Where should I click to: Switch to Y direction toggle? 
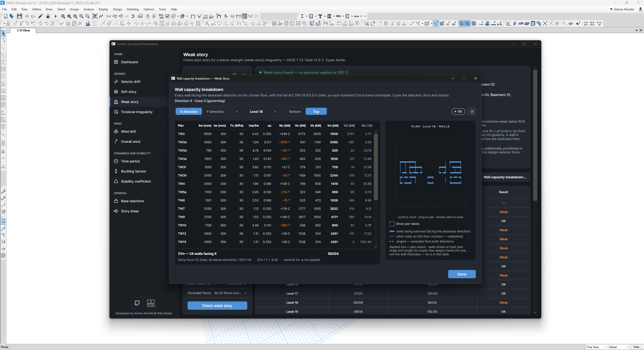(x=215, y=112)
